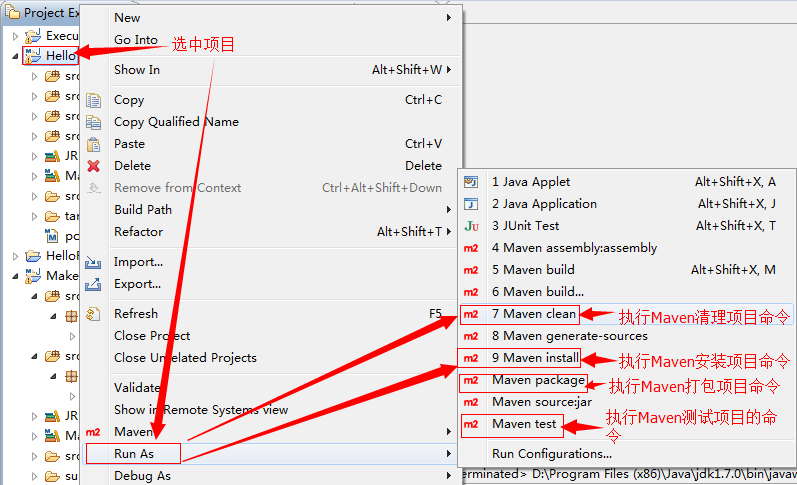Click m2 icon of 5 Maven build
The width and height of the screenshot is (797, 485).
[471, 270]
